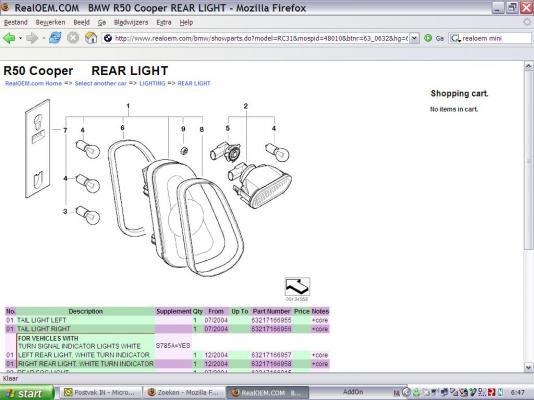Click the 'Part Number' column header
Image resolution: width=534 pixels, height=400 pixels.
[271, 311]
